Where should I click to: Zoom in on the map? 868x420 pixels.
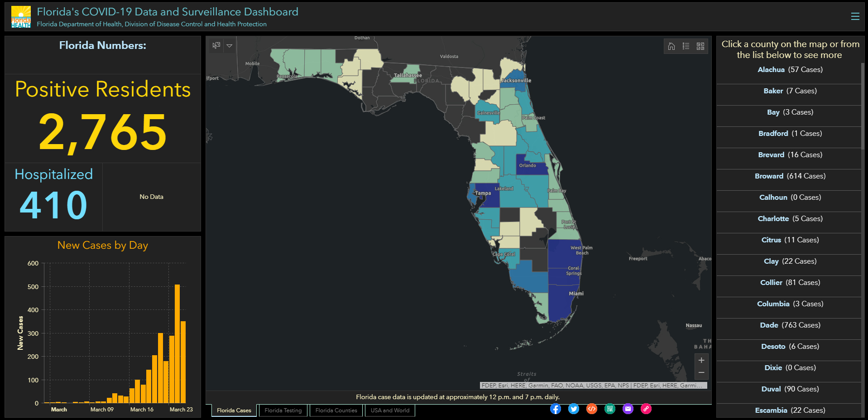click(701, 360)
